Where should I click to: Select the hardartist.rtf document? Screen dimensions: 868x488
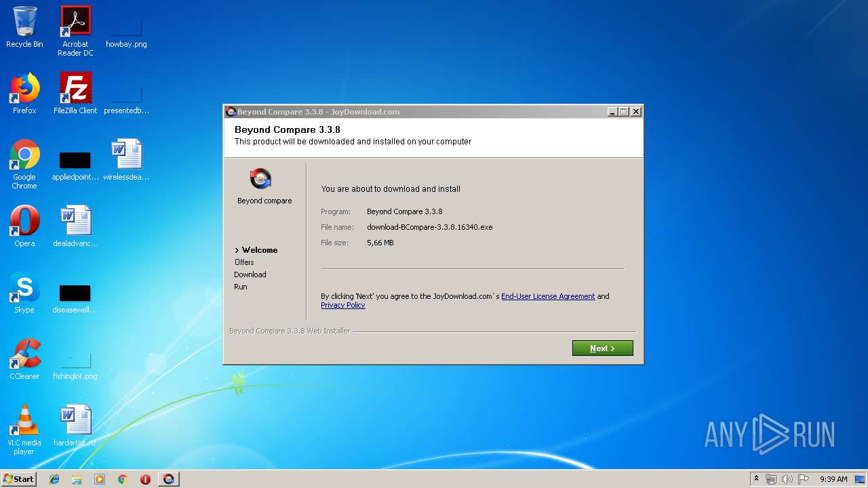(x=75, y=426)
